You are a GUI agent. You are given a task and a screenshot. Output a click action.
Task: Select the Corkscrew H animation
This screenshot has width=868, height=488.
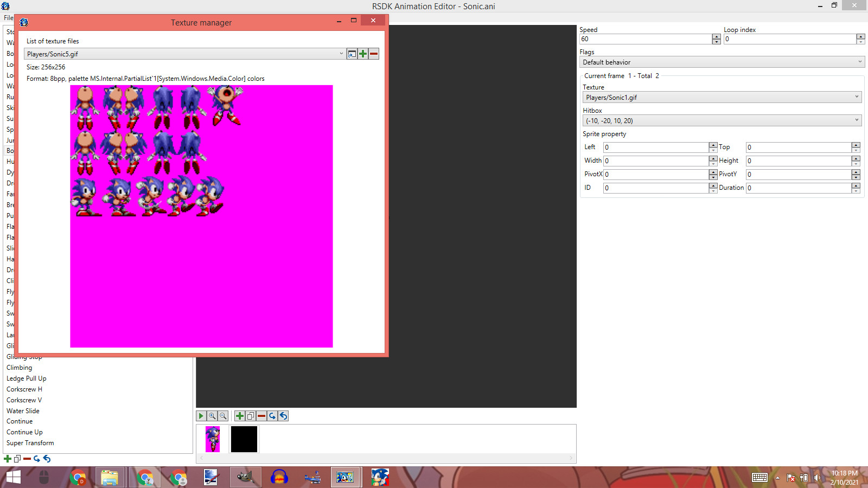(24, 389)
